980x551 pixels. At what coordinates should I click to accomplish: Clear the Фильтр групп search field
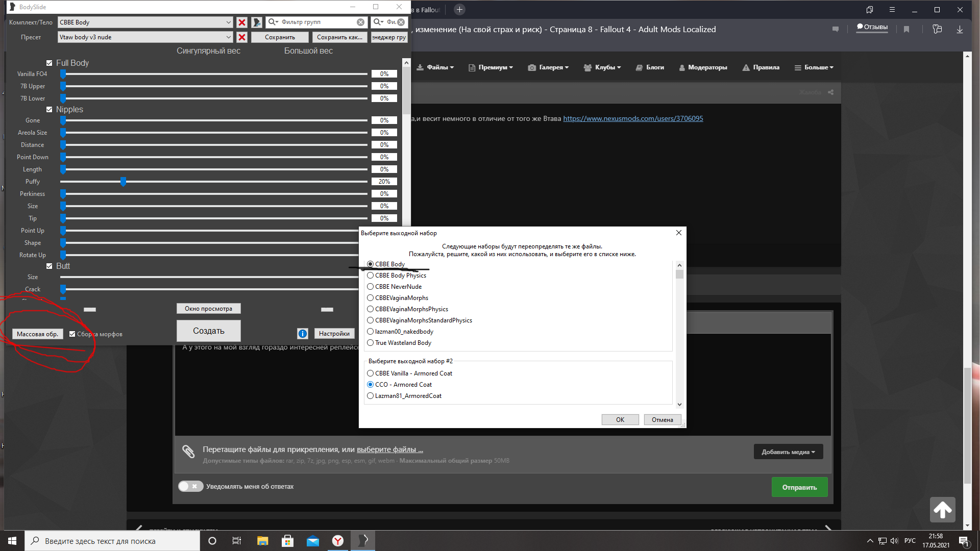[360, 22]
